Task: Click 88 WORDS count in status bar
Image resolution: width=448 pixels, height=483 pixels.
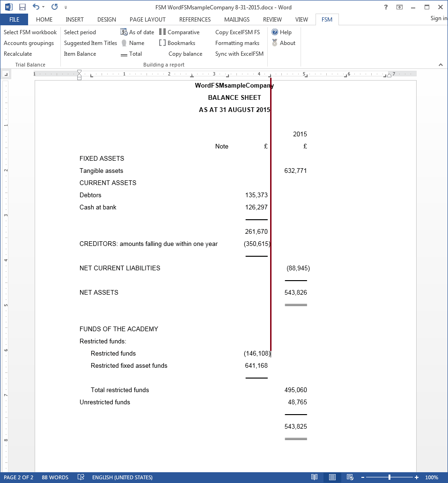Action: pos(55,477)
